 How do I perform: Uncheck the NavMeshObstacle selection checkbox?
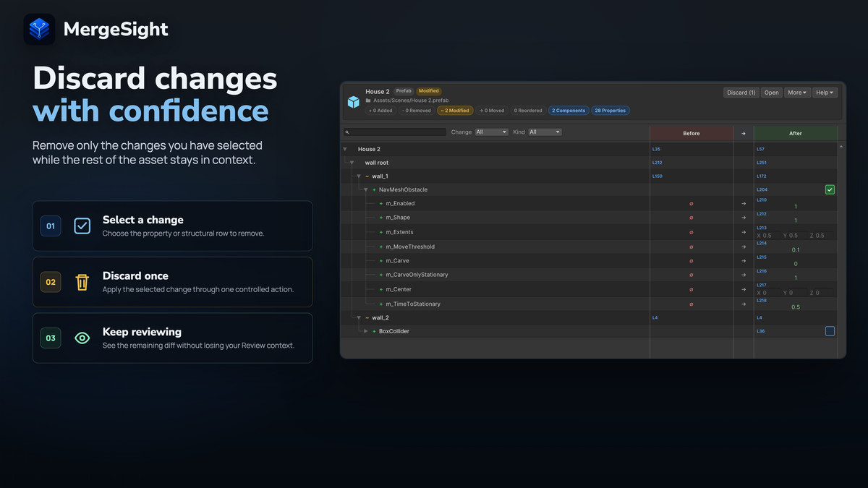830,189
